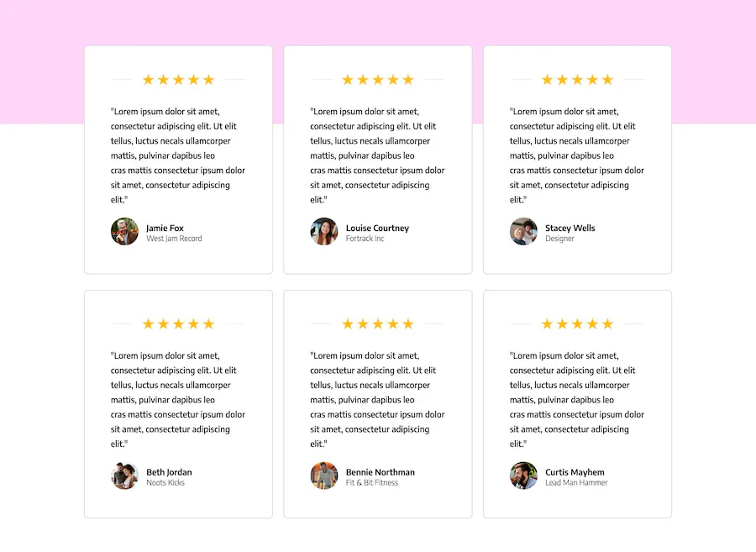The image size is (756, 552).
Task: Click the Noots Kicks company label
Action: pos(165,482)
